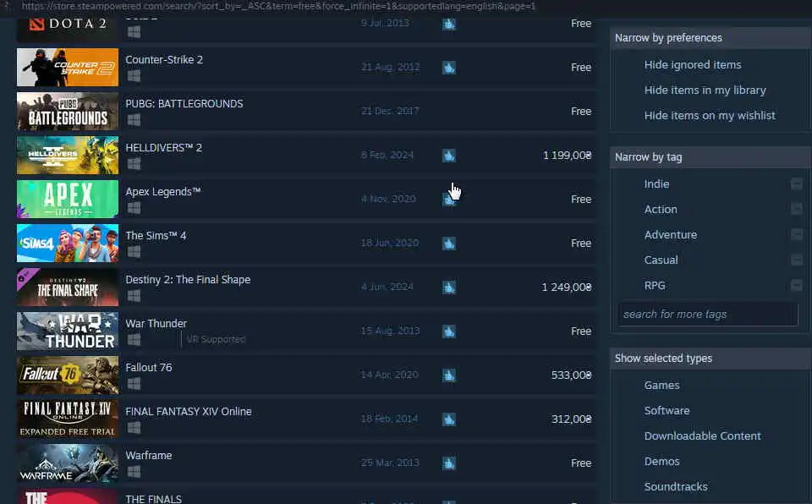This screenshot has height=504, width=812.
Task: Click the Apex Legends capsule image
Action: coord(68,199)
